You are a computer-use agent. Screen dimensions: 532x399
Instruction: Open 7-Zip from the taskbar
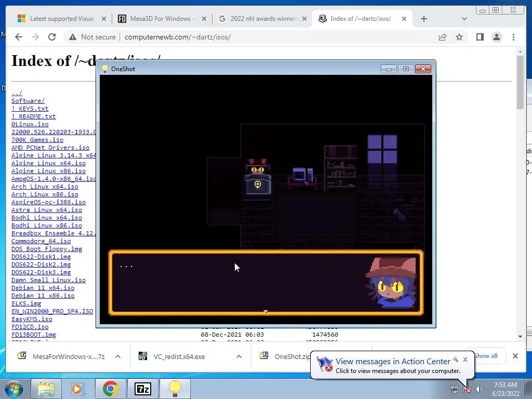coord(142,389)
